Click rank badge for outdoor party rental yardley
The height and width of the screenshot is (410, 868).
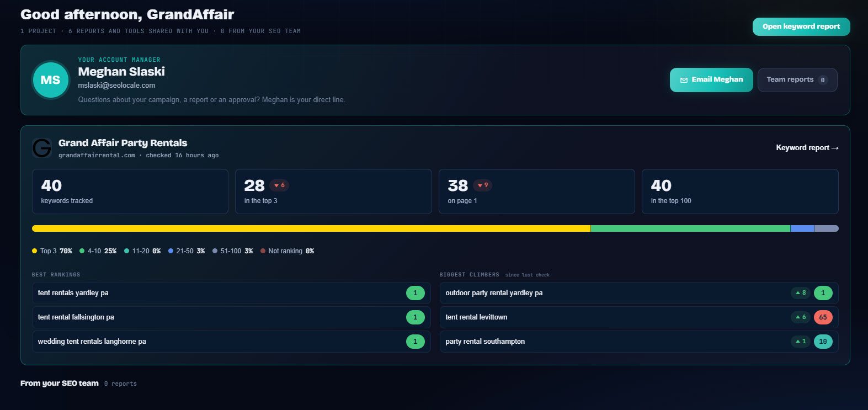pyautogui.click(x=823, y=293)
